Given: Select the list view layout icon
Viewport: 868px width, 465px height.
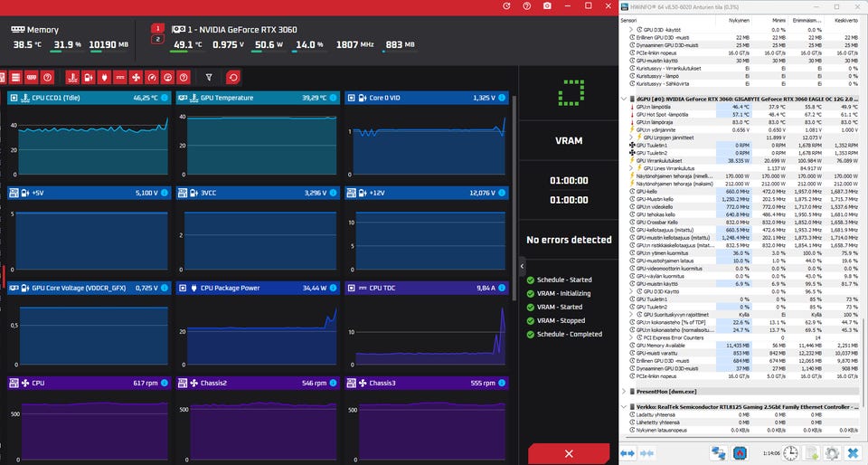Looking at the screenshot, I should pyautogui.click(x=15, y=78).
